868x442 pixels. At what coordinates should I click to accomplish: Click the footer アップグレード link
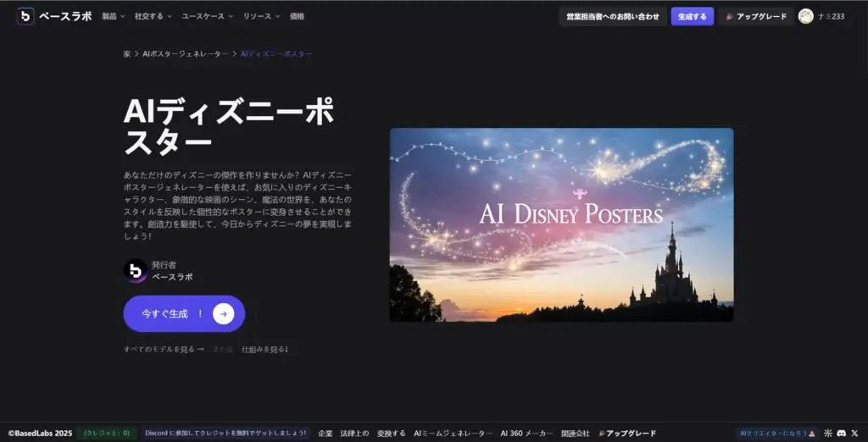627,434
